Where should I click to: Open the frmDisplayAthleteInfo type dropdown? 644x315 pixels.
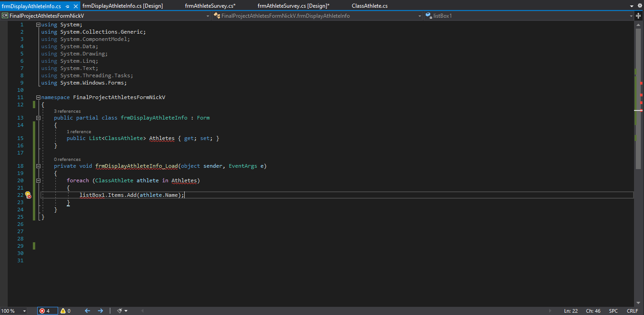420,16
